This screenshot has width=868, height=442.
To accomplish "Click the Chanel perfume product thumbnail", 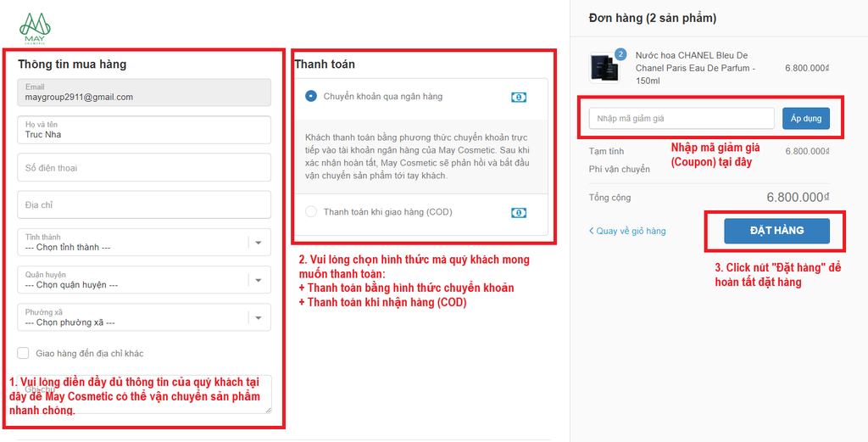I will pos(604,68).
